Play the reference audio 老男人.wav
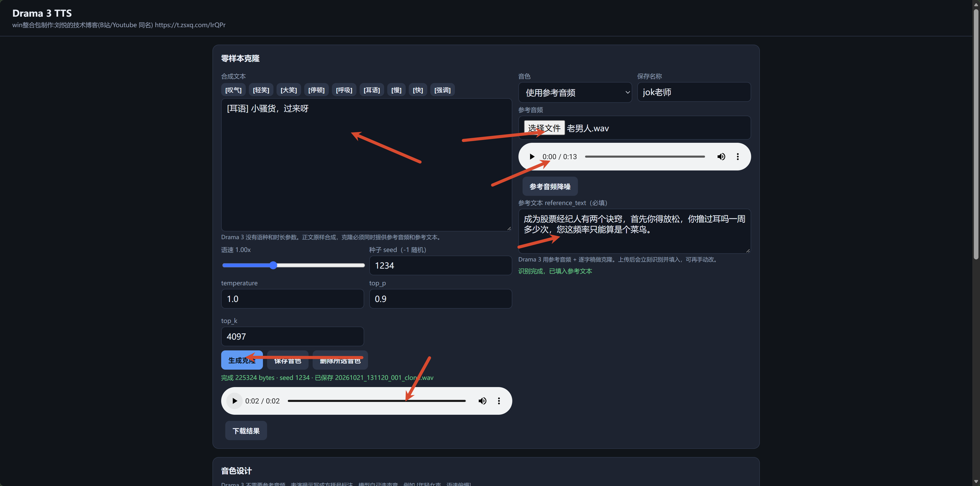 click(532, 156)
